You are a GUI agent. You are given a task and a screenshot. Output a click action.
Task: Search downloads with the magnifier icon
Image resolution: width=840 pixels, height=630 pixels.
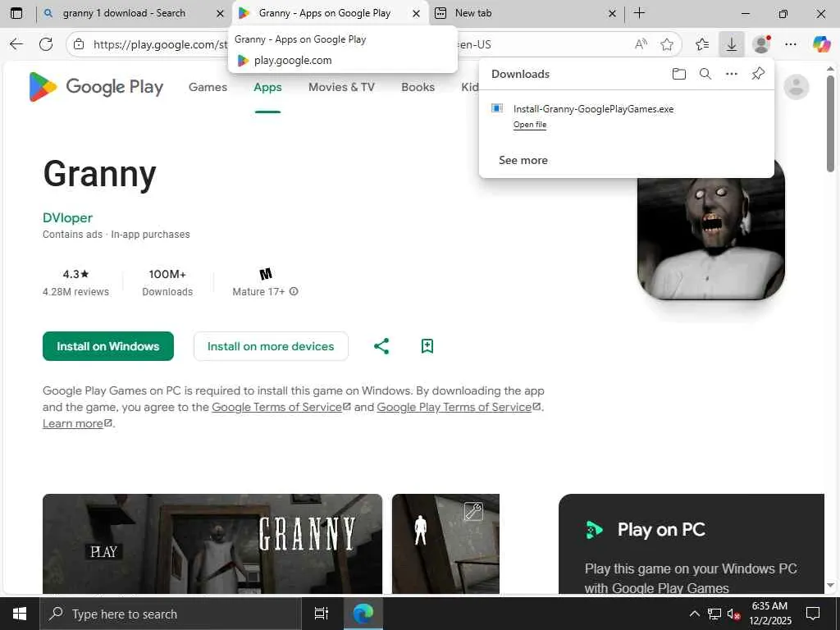tap(705, 74)
